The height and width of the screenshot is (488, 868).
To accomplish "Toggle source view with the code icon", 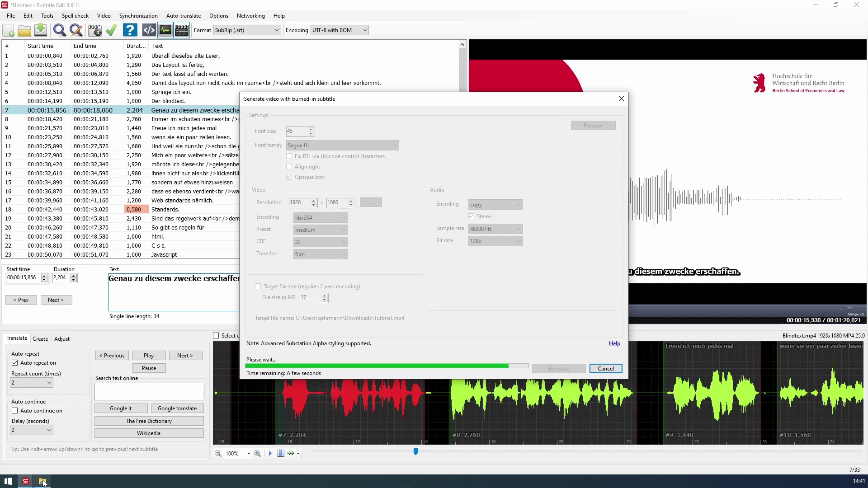I will [x=149, y=30].
